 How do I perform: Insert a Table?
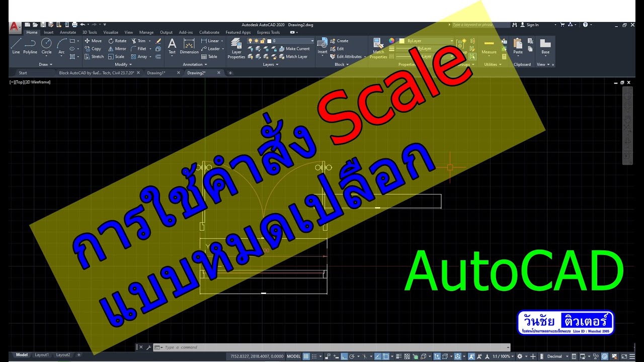pos(209,56)
